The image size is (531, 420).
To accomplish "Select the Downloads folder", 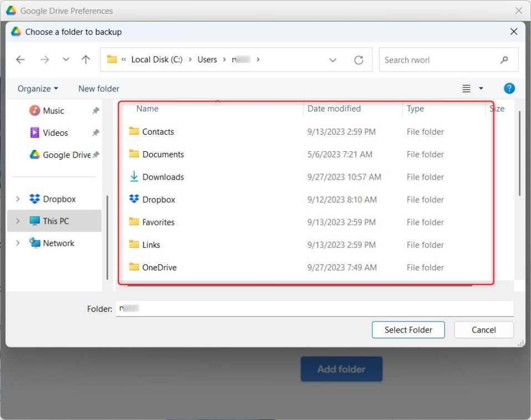I will pyautogui.click(x=163, y=177).
